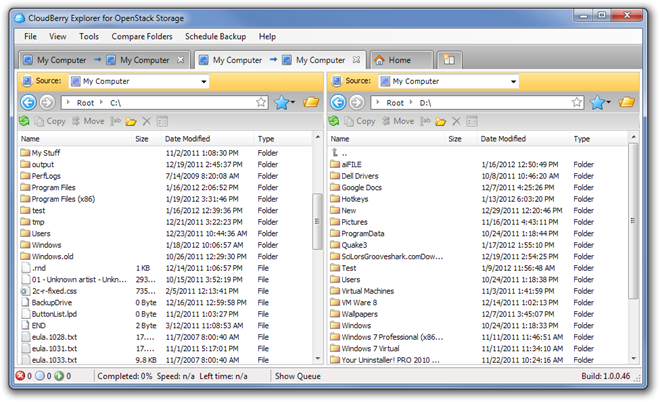
Task: Click the delete X icon in the right pane toolbar
Action: click(x=456, y=122)
